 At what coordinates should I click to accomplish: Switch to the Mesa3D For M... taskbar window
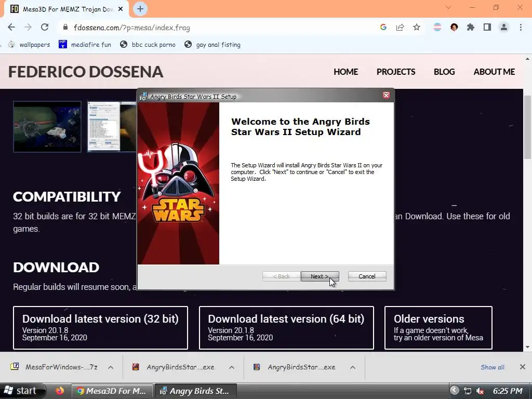pyautogui.click(x=112, y=391)
